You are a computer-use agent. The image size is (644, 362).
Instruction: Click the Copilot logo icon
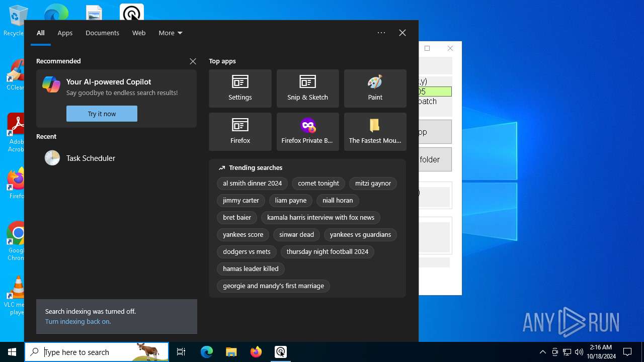tap(51, 84)
